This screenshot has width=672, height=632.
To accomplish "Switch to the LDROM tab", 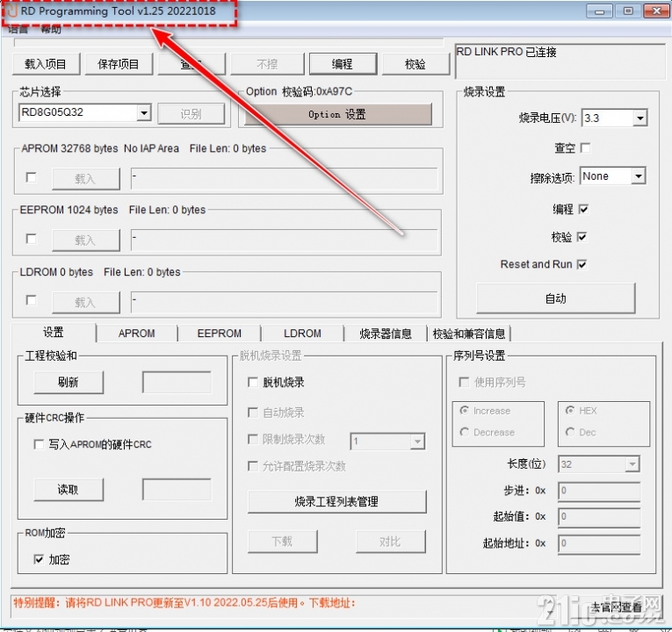I will coord(302,334).
